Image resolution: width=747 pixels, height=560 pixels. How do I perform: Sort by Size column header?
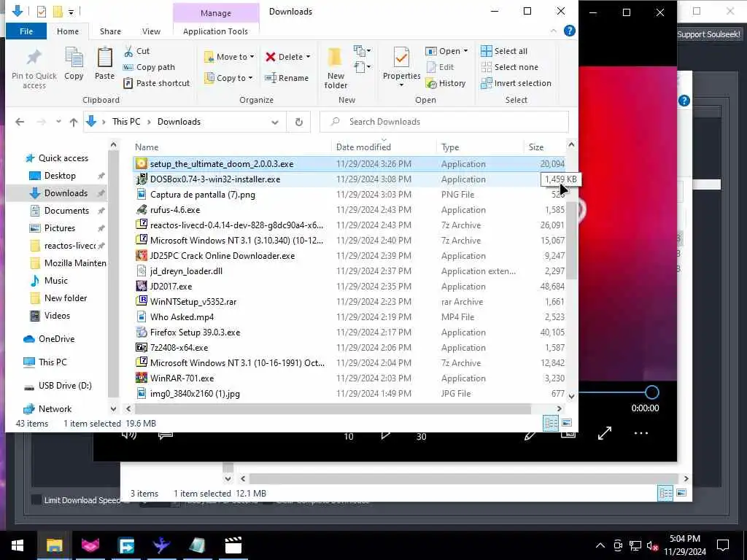click(x=544, y=147)
